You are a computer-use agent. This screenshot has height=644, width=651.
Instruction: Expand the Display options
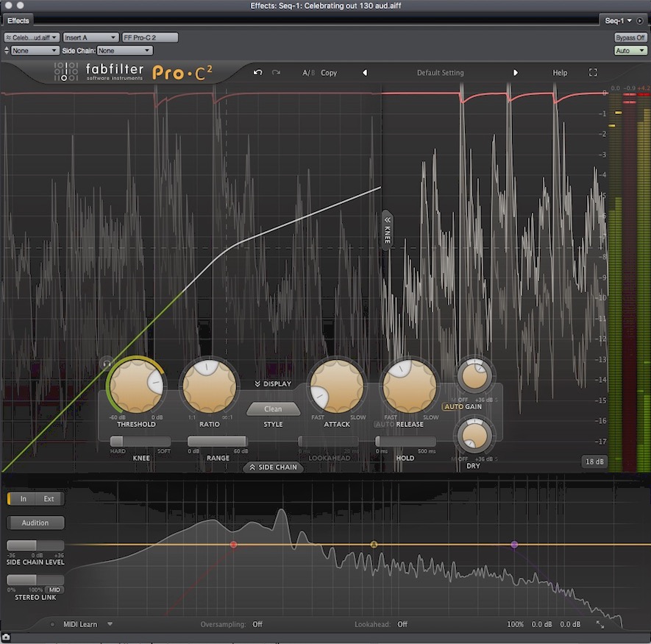pyautogui.click(x=273, y=383)
